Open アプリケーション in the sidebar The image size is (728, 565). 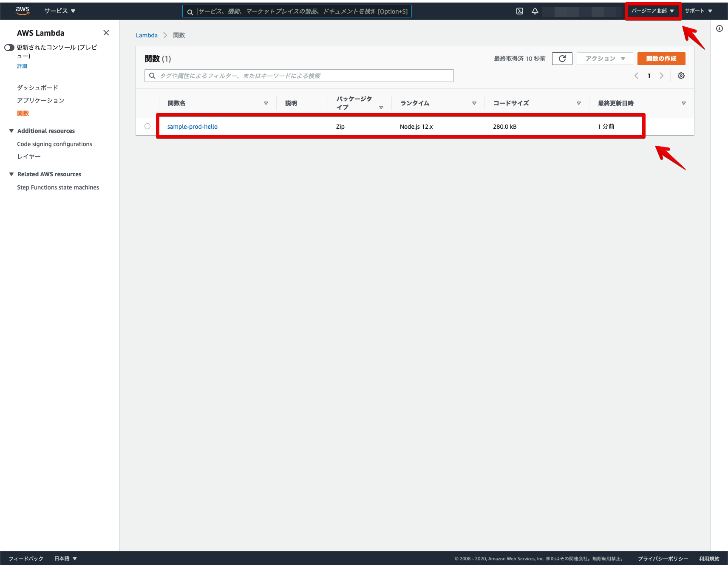(41, 100)
